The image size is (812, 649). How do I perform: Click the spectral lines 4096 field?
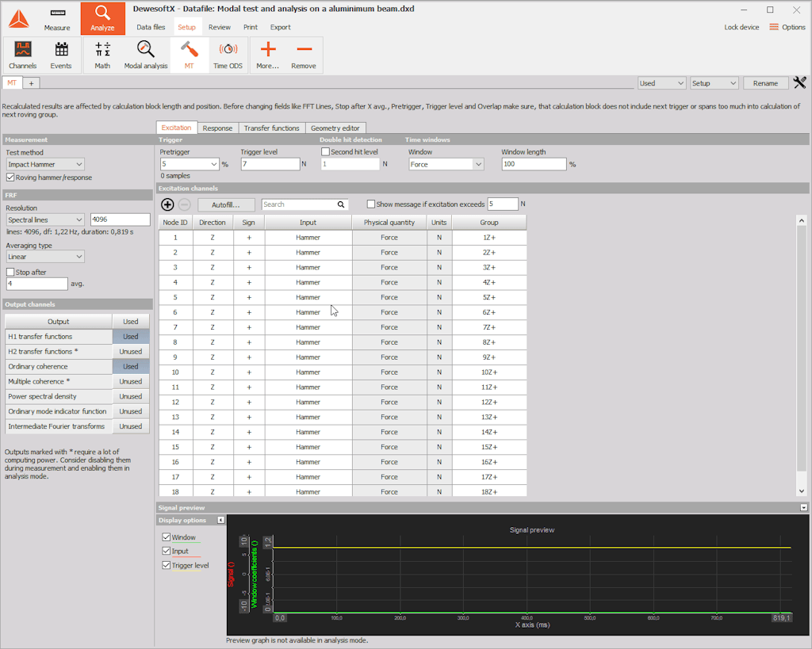tap(121, 220)
